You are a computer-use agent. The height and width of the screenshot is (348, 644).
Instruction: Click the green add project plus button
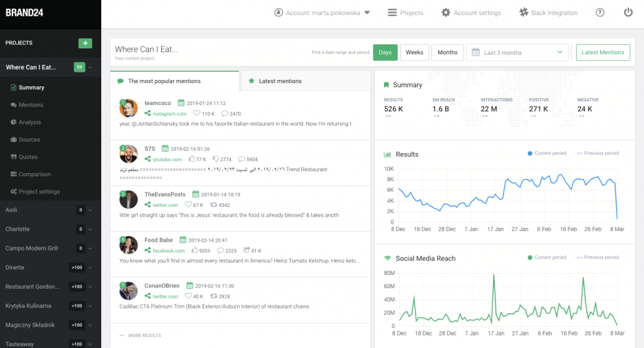85,43
